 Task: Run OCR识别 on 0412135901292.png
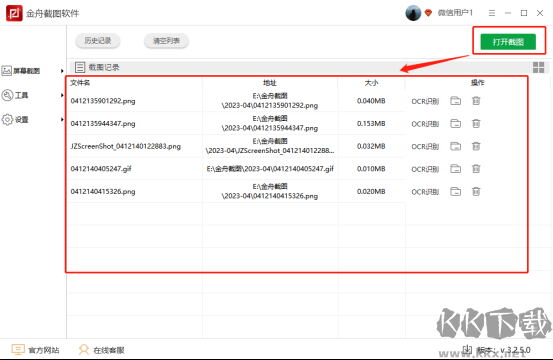(425, 102)
